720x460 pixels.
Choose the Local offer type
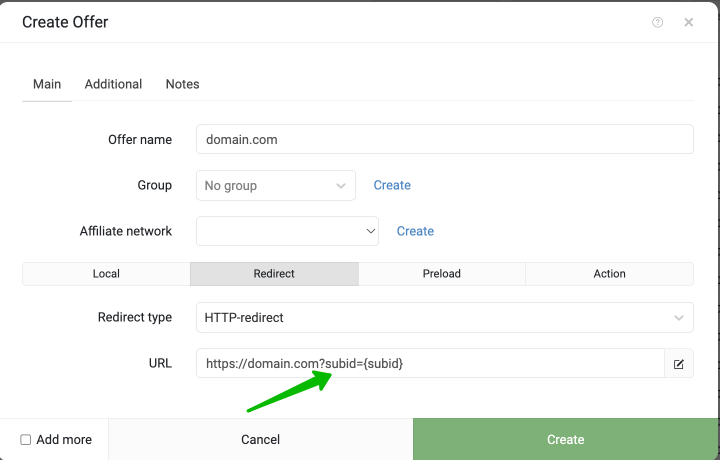click(x=106, y=274)
